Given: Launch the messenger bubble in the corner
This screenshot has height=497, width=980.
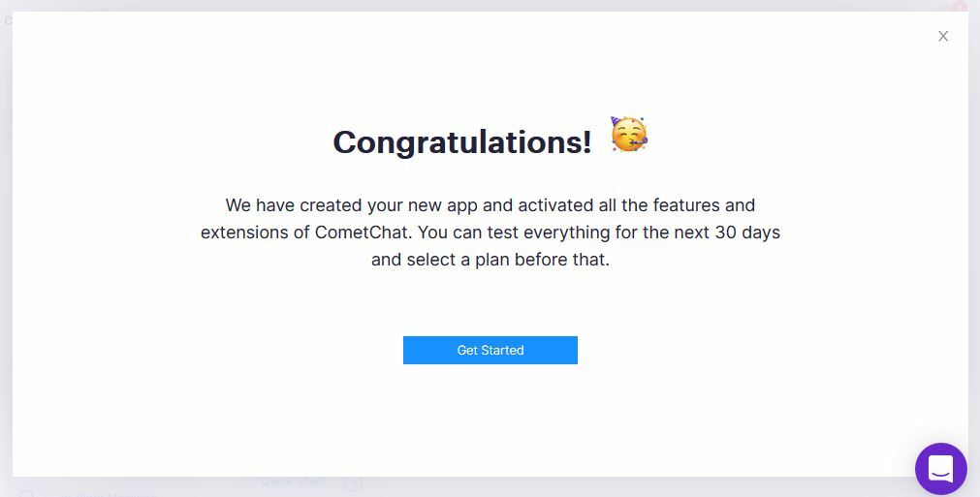Looking at the screenshot, I should (x=940, y=469).
